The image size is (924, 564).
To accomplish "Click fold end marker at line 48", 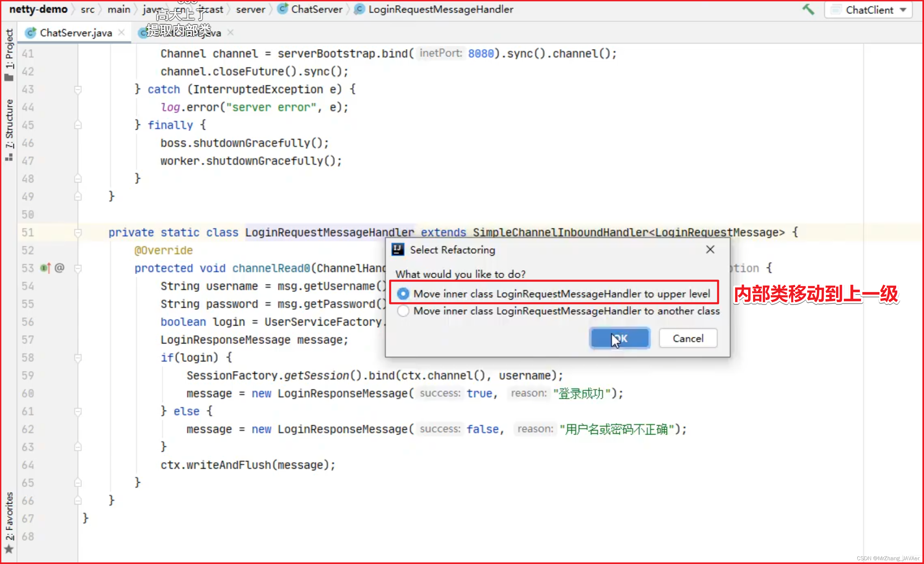I will (78, 178).
